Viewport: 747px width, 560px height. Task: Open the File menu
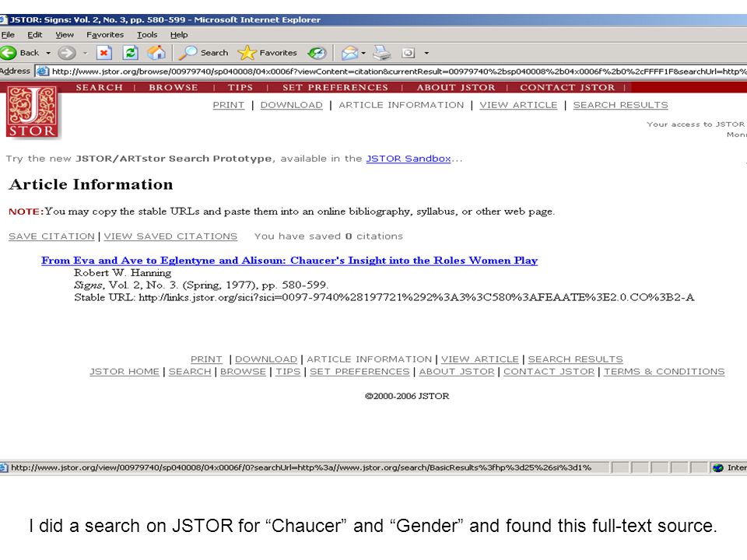(8, 35)
